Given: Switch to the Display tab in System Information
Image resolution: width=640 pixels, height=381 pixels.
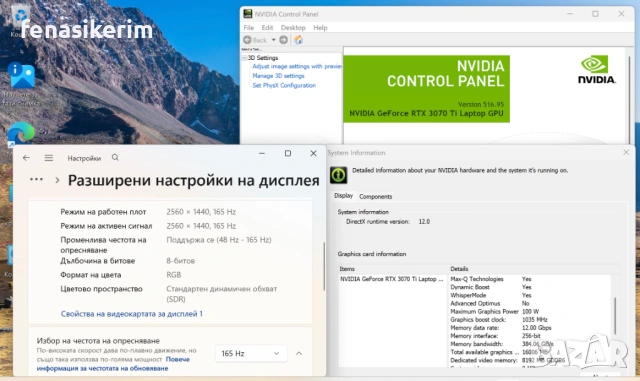Looking at the screenshot, I should [343, 196].
